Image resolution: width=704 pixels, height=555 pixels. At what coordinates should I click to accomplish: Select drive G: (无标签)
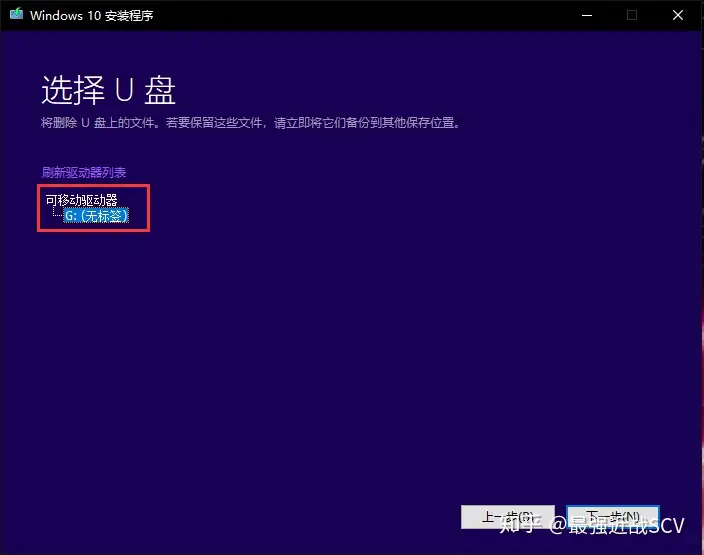(x=97, y=216)
